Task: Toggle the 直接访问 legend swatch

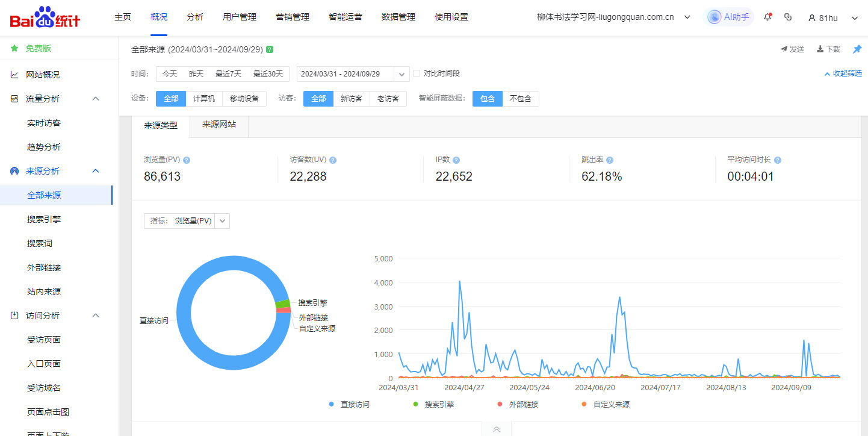Action: click(332, 405)
